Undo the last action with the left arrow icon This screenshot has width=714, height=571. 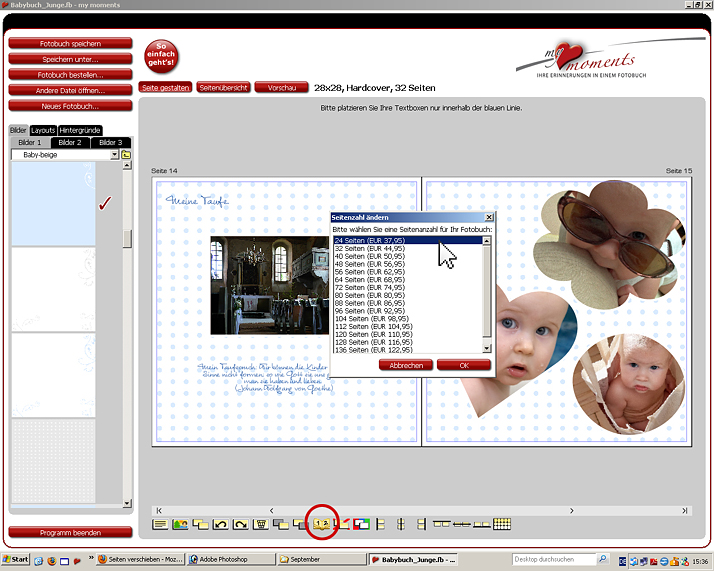click(221, 525)
